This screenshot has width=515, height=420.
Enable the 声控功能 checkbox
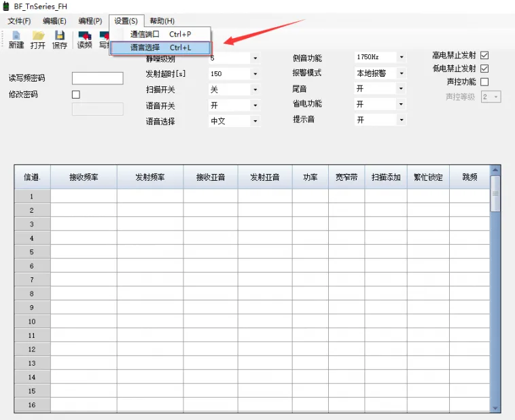[x=484, y=82]
